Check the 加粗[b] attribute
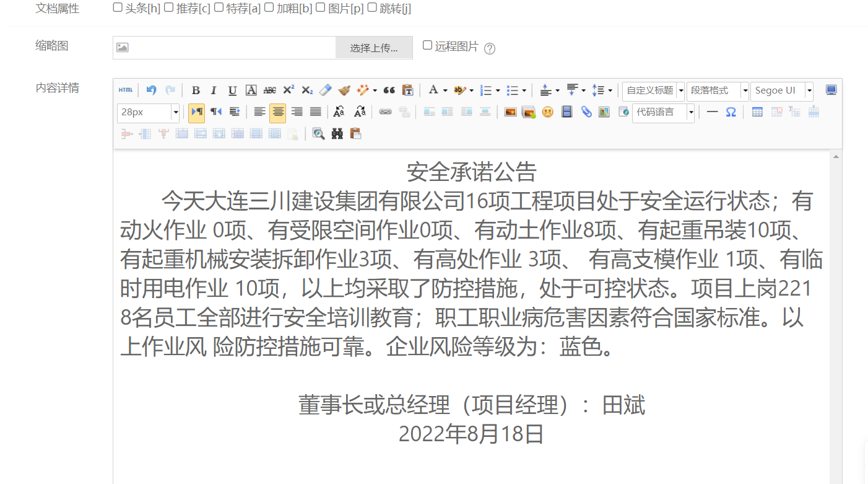Viewport: 868px width, 484px height. [x=269, y=8]
